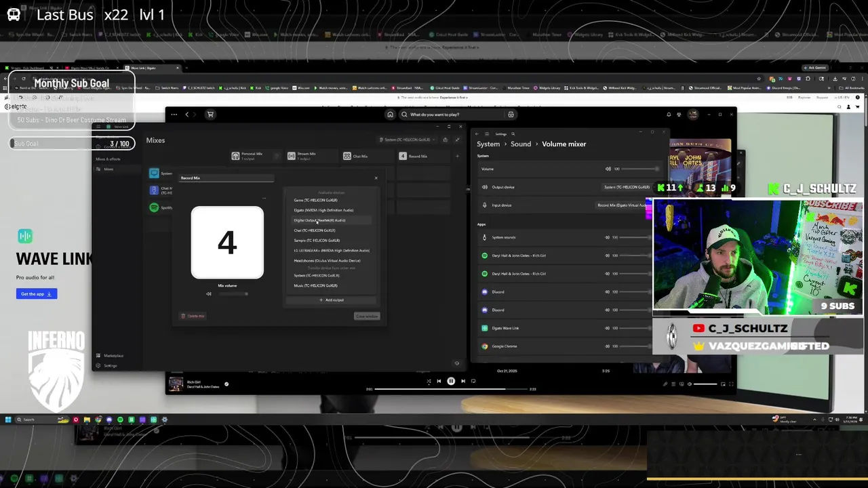Add a new mix with plus icon

click(x=457, y=156)
